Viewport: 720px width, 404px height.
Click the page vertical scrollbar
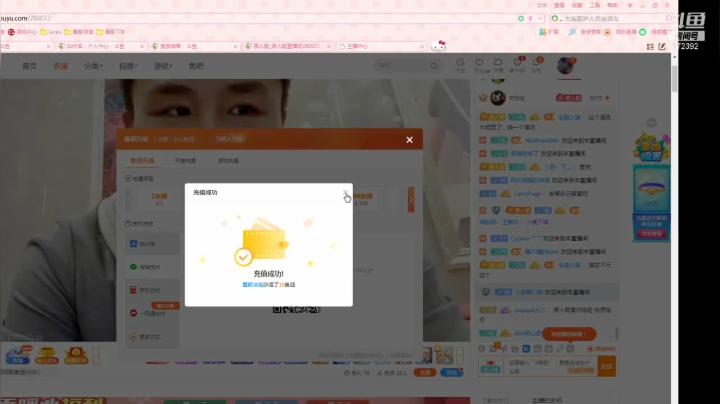674,79
